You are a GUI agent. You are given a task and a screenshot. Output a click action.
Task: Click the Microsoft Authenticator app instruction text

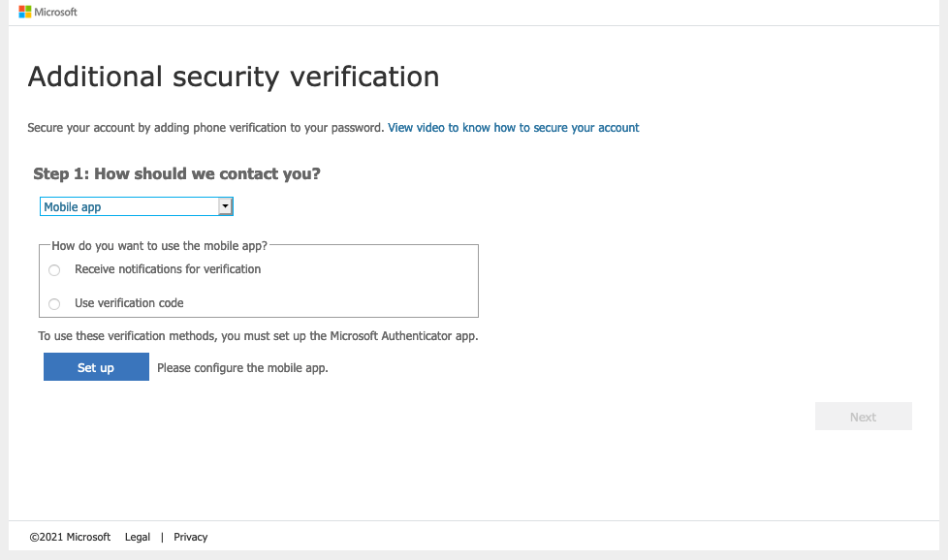tap(258, 336)
